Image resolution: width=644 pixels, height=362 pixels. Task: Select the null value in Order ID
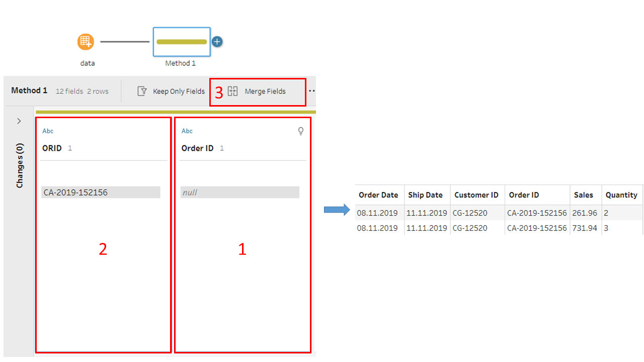240,192
